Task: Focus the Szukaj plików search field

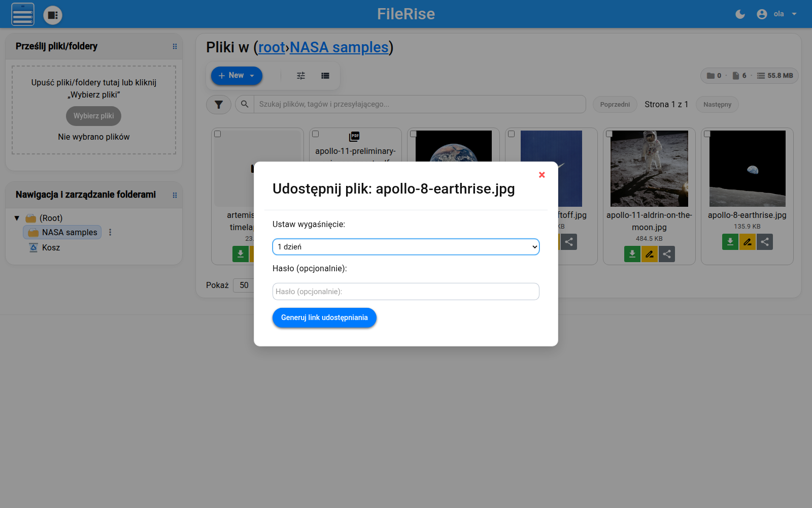Action: [x=420, y=104]
